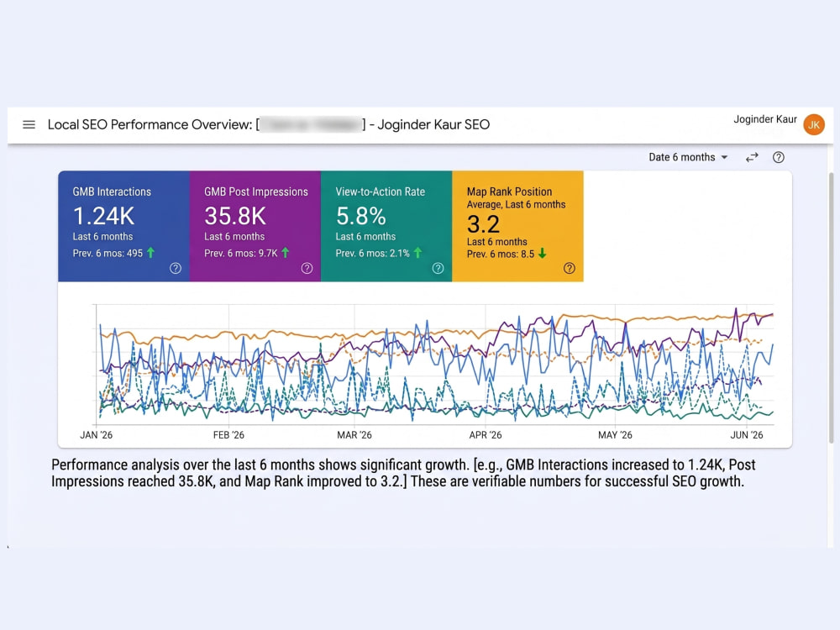Click the APR '26 axis label
The width and height of the screenshot is (840, 630).
(486, 435)
